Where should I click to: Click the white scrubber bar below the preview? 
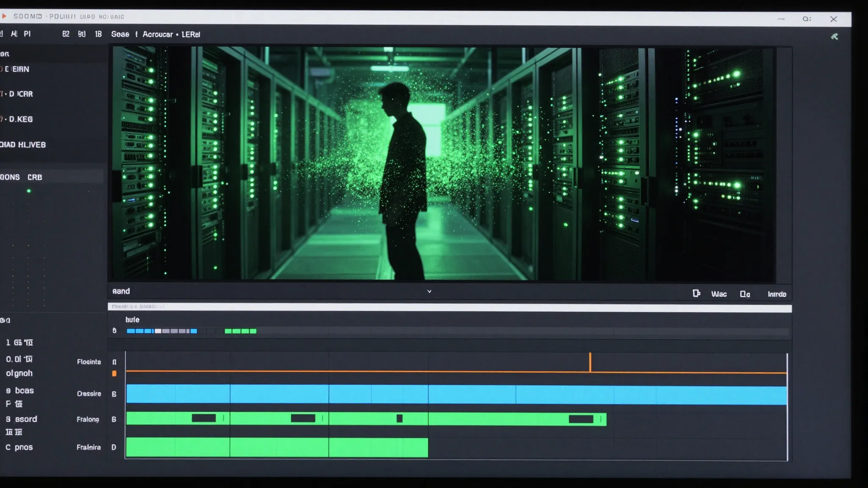point(450,308)
